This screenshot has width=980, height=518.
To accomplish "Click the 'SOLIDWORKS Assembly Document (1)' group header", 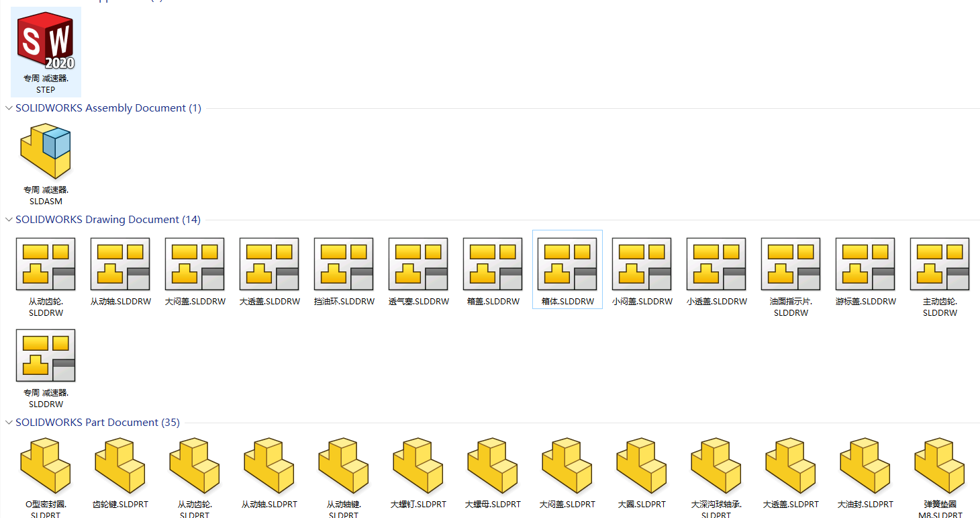I will [109, 108].
